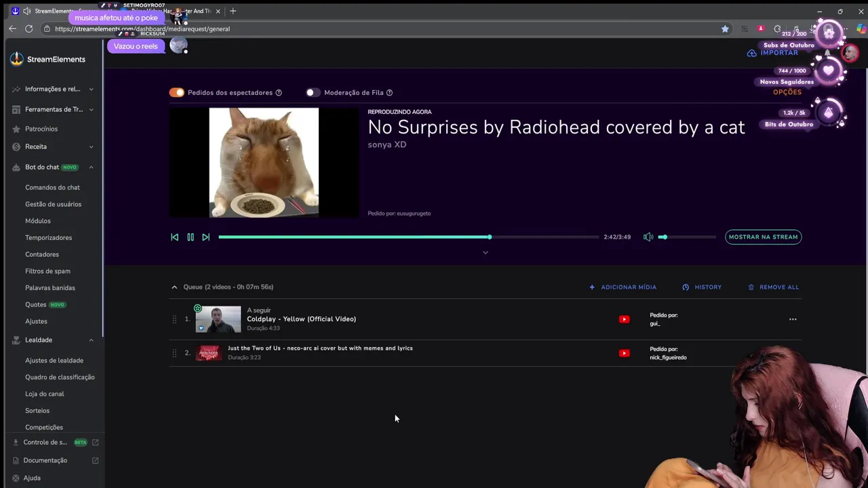
Task: Click the Bot do chat icon
Action: (x=16, y=167)
